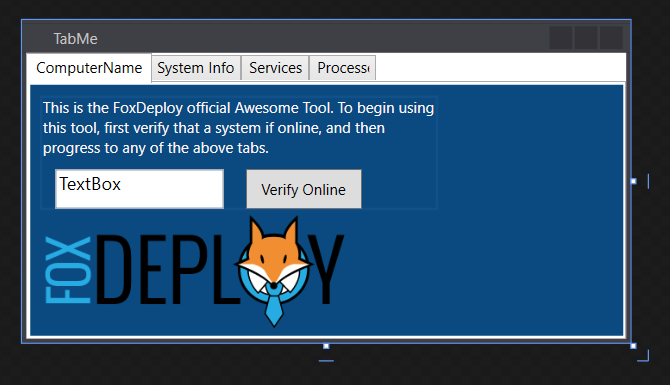This screenshot has width=670, height=385.
Task: Click the FoxDeploy Awesome Tool description text
Action: pyautogui.click(x=238, y=128)
